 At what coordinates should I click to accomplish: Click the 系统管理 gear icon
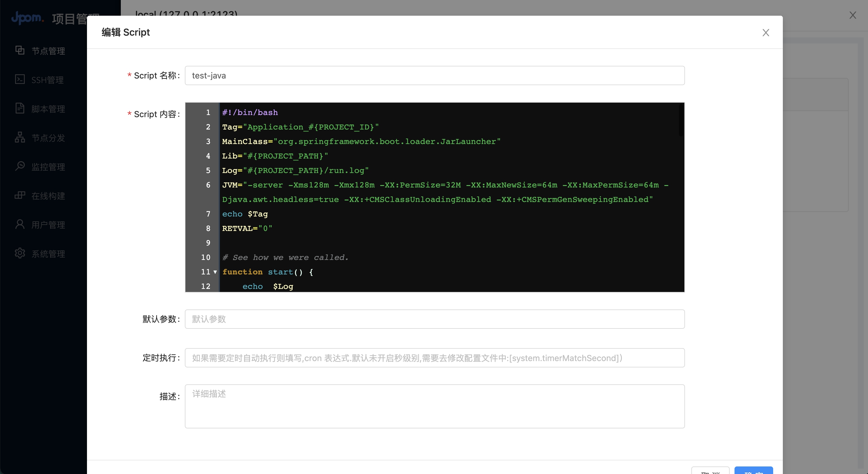[x=20, y=253]
